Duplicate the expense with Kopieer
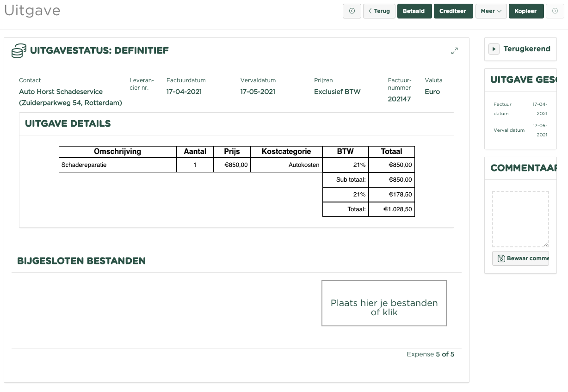This screenshot has width=568, height=392. coord(525,11)
